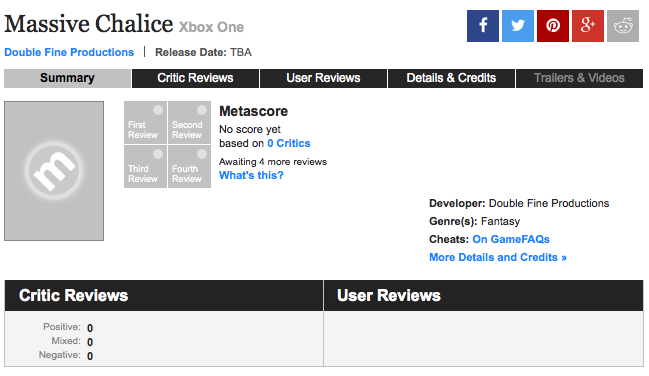The image size is (649, 376).
Task: Click the Massive Chalice game title
Action: click(x=89, y=24)
